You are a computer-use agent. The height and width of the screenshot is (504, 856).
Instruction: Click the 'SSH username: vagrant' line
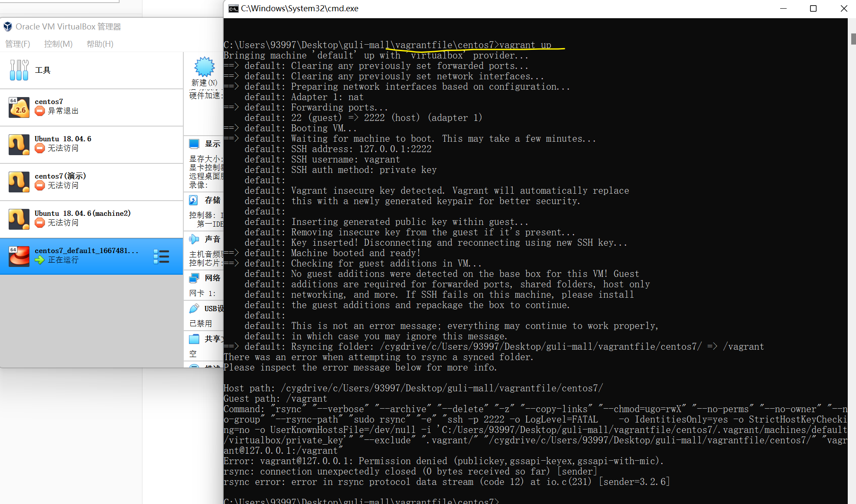point(345,159)
